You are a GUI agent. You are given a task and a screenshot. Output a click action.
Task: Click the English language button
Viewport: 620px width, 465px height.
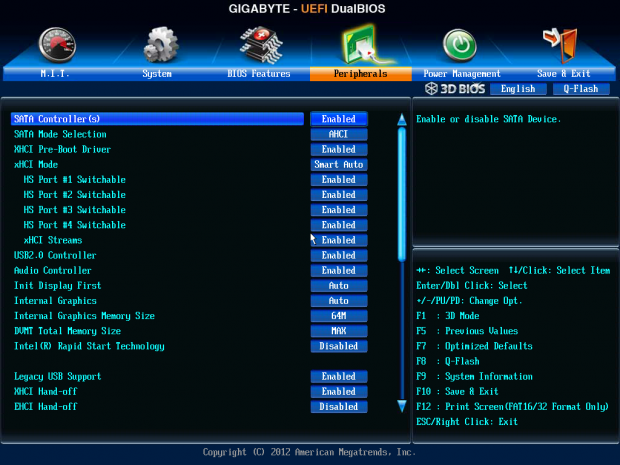(518, 89)
